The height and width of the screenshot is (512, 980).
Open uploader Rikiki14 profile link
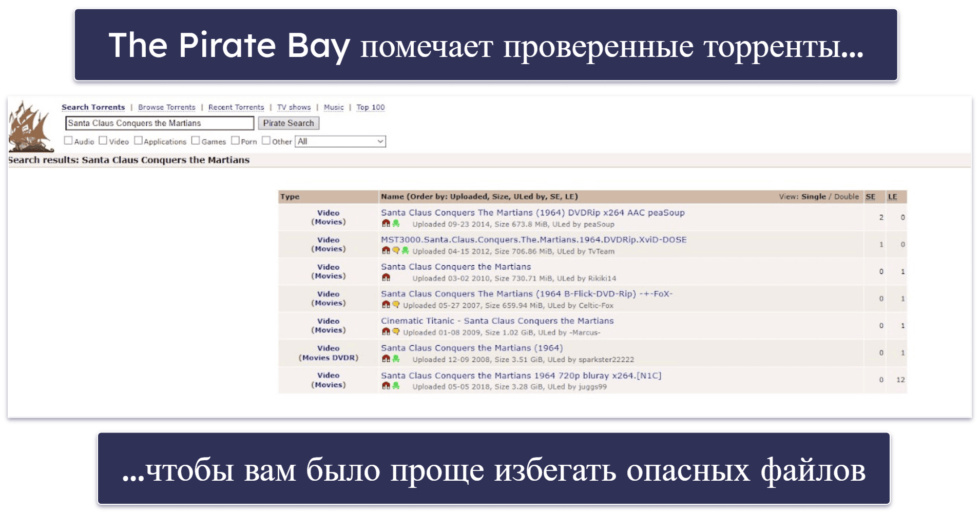(602, 279)
